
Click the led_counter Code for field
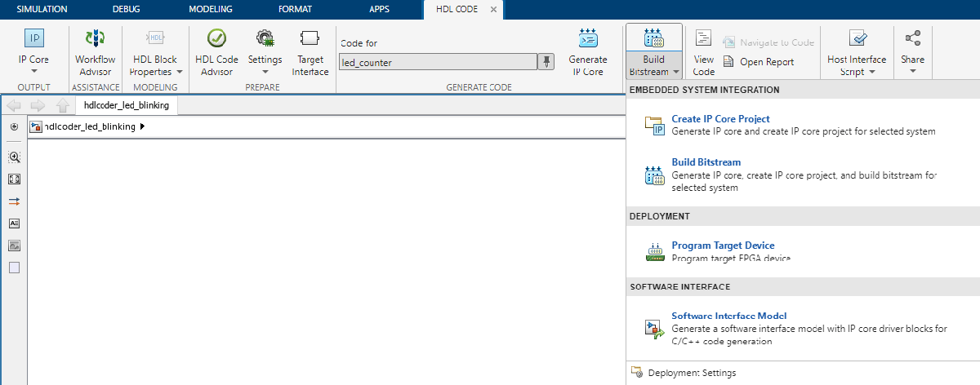[437, 62]
